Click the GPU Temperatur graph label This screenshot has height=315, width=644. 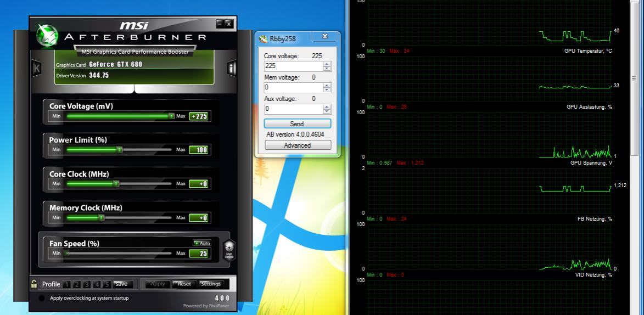coord(588,51)
